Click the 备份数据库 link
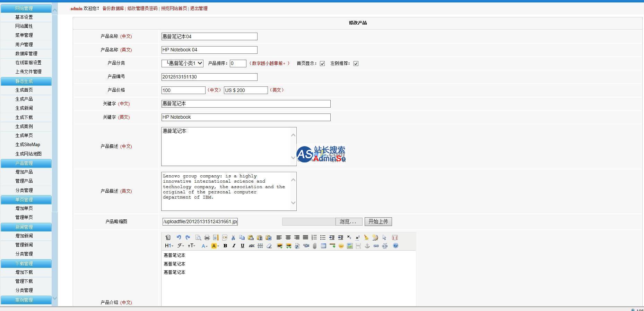The image size is (644, 311). (x=113, y=8)
